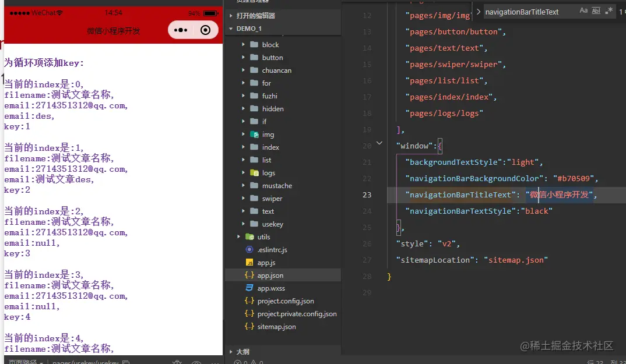Expand the open editors section

pos(231,16)
